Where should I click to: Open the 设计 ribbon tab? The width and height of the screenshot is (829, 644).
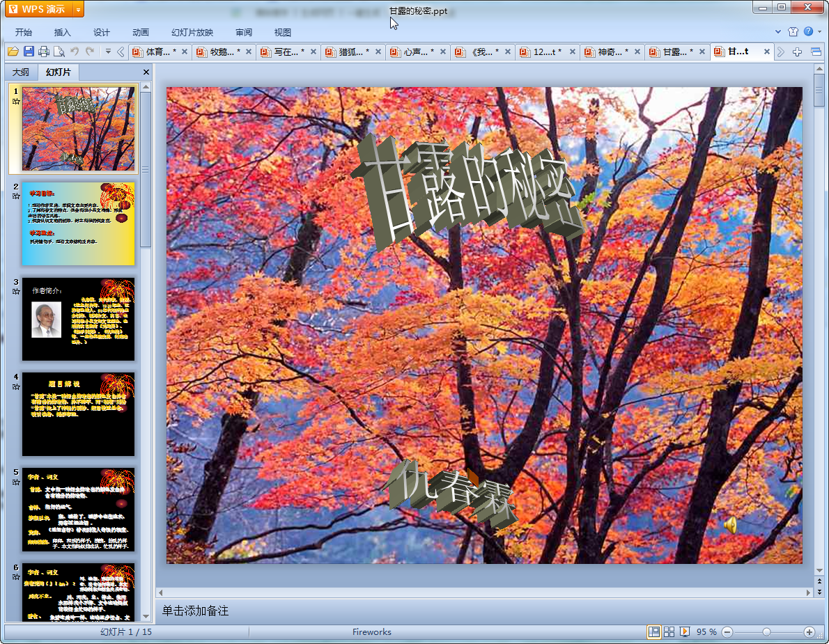click(x=101, y=32)
